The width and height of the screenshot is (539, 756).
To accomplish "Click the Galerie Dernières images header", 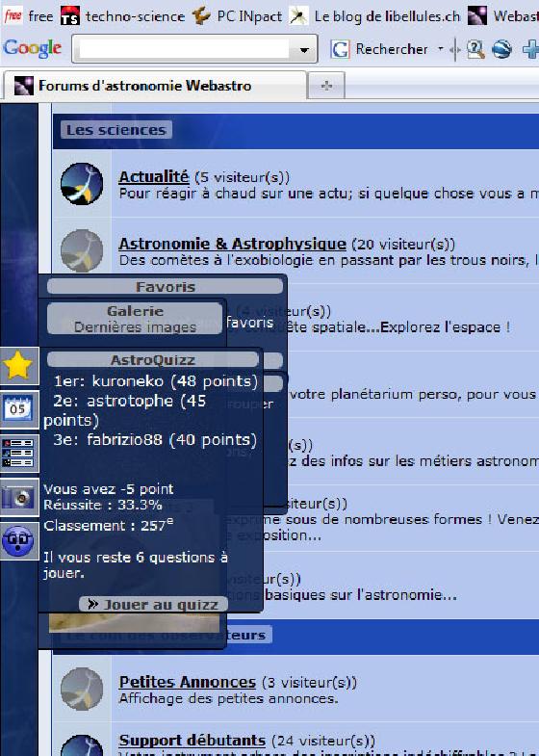I will pyautogui.click(x=135, y=319).
